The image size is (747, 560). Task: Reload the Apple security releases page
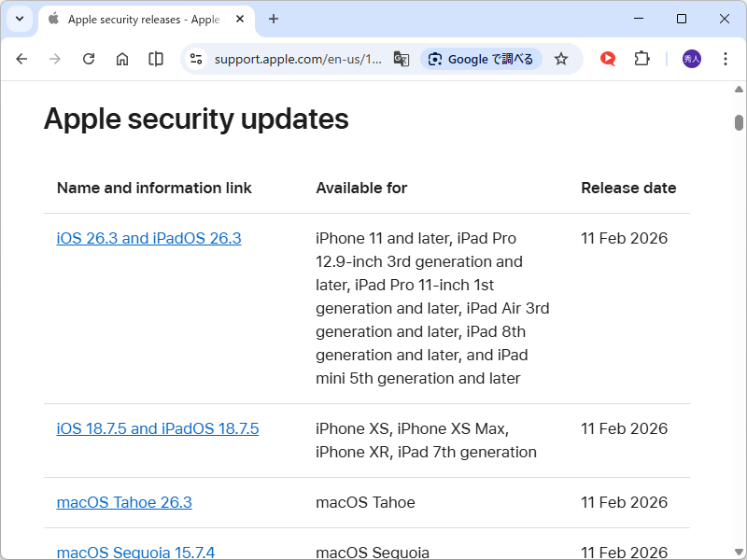click(x=89, y=58)
